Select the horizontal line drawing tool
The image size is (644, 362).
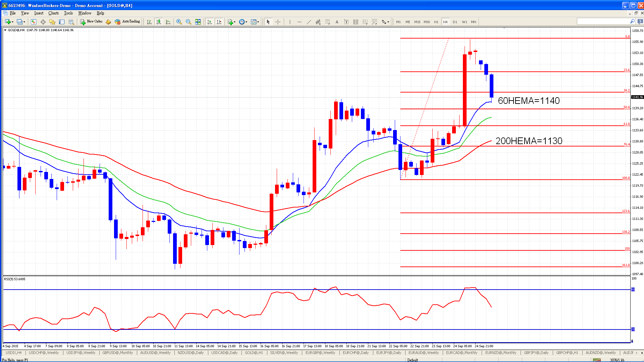pos(299,22)
